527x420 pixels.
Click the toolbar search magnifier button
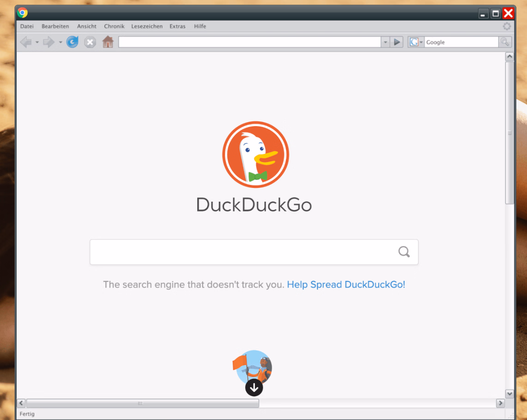[x=505, y=42]
